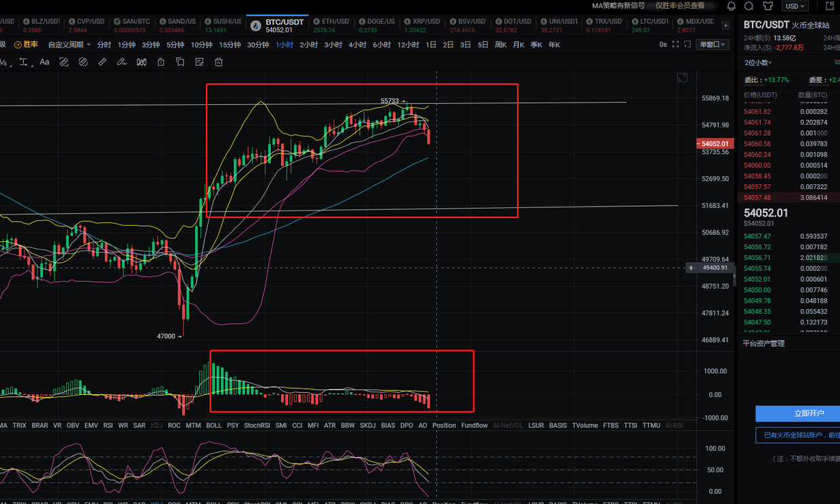Select the first eraser-like drawing tool

tap(64, 62)
